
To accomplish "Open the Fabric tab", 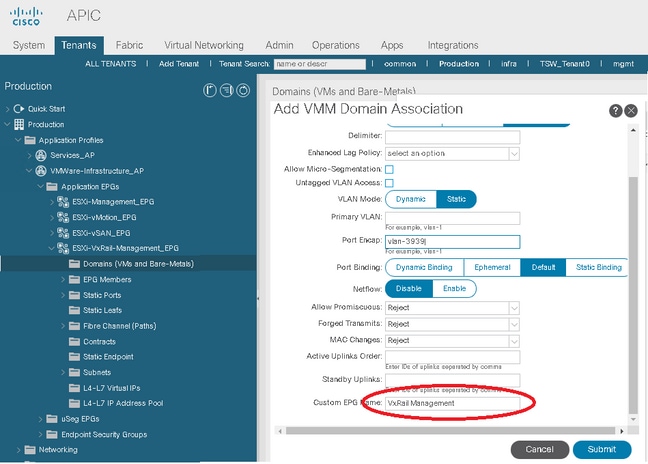I will coord(129,45).
